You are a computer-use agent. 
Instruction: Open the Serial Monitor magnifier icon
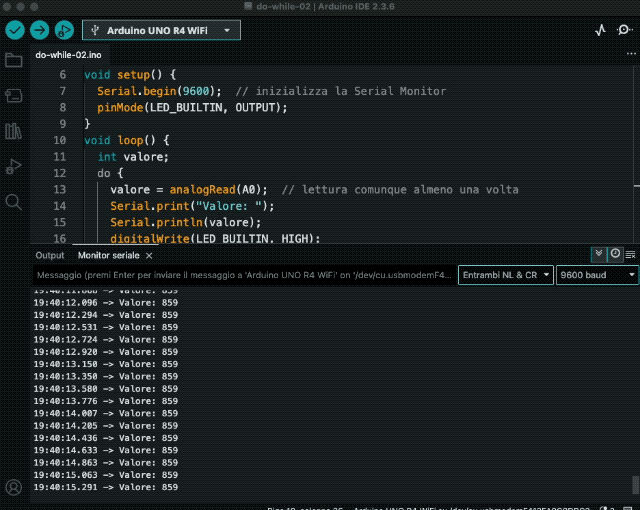point(624,31)
